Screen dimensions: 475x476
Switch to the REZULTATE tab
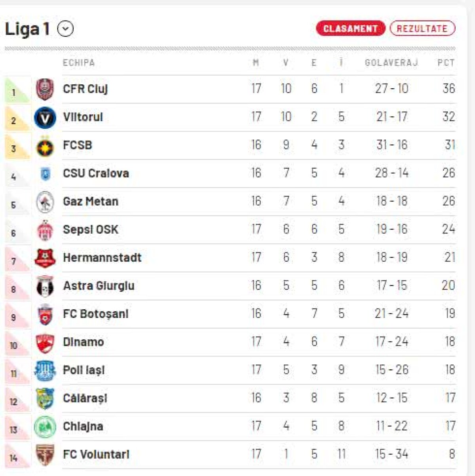[423, 28]
